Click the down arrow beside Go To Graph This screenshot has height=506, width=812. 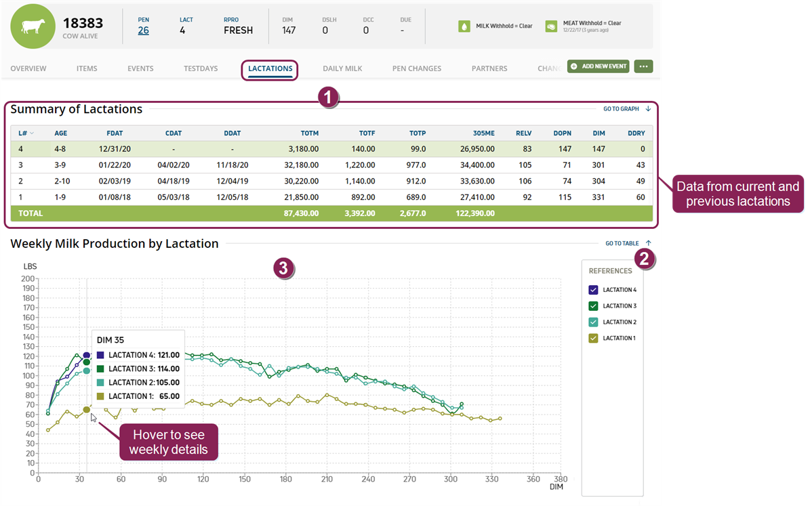click(648, 108)
